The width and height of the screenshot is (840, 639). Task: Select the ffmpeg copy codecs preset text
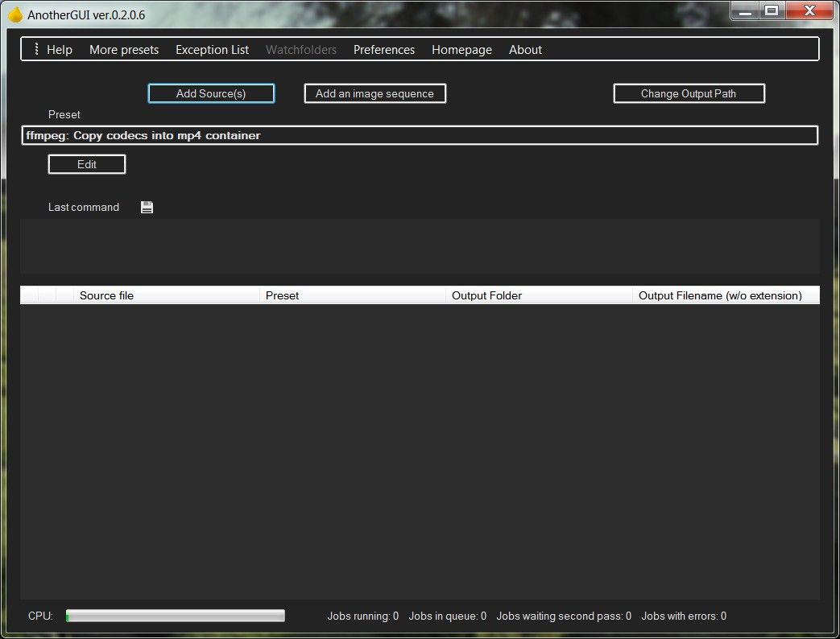point(142,135)
